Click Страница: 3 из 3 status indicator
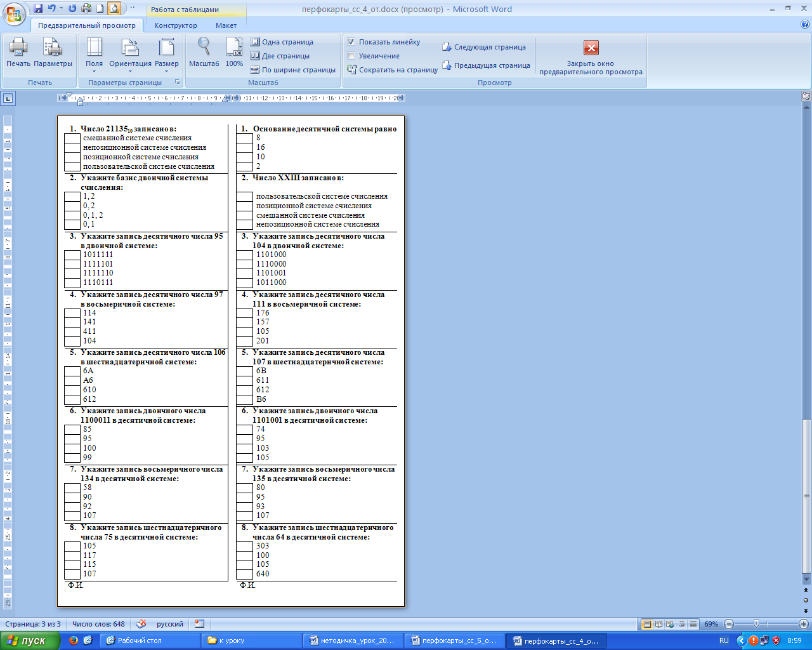Viewport: 812px width, 650px height. 33,624
